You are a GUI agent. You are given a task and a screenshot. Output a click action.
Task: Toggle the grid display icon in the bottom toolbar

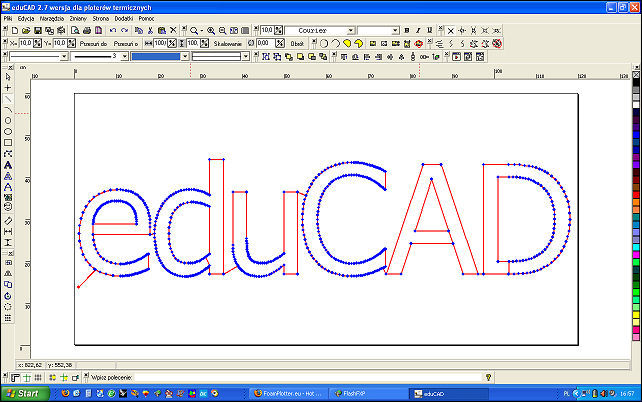click(38, 377)
